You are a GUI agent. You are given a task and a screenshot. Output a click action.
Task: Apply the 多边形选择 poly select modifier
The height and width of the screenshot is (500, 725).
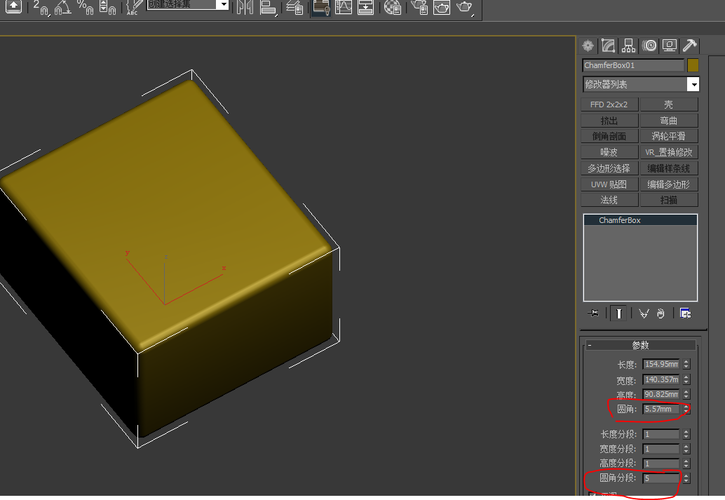pyautogui.click(x=609, y=168)
